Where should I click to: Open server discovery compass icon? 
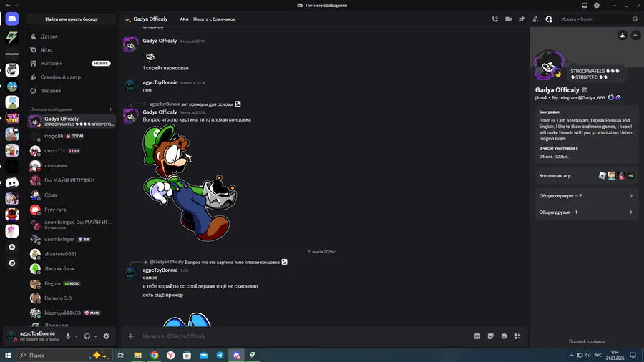tap(12, 263)
